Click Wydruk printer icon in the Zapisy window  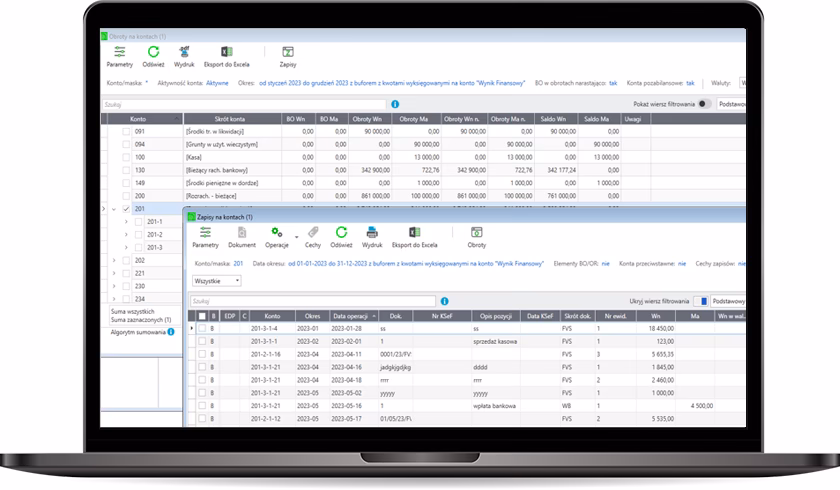[372, 237]
